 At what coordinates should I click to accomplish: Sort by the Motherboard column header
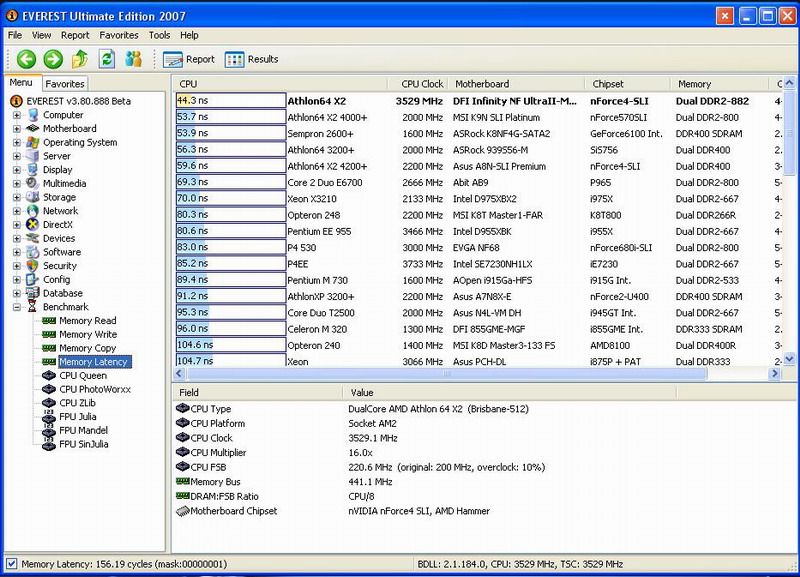[x=516, y=84]
